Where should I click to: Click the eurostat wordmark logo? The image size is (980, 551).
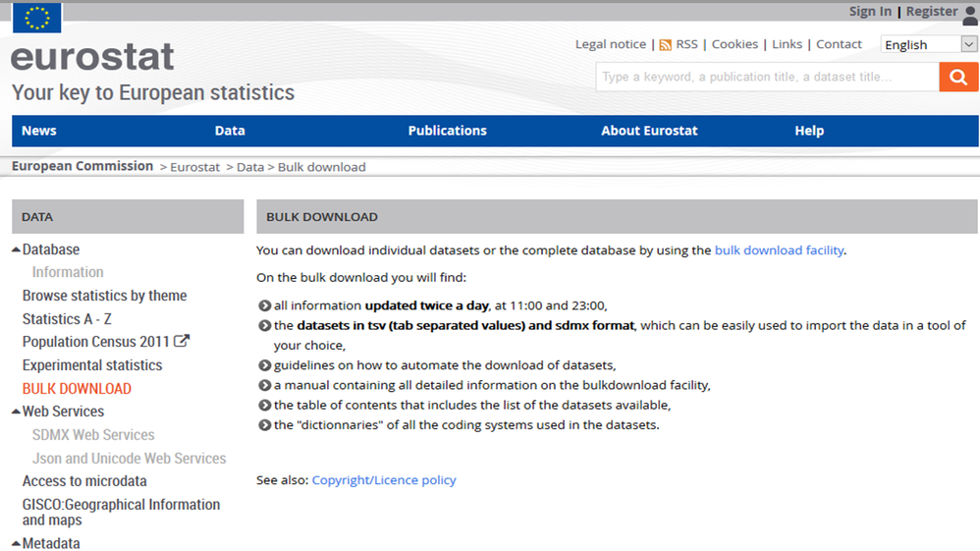tap(92, 57)
